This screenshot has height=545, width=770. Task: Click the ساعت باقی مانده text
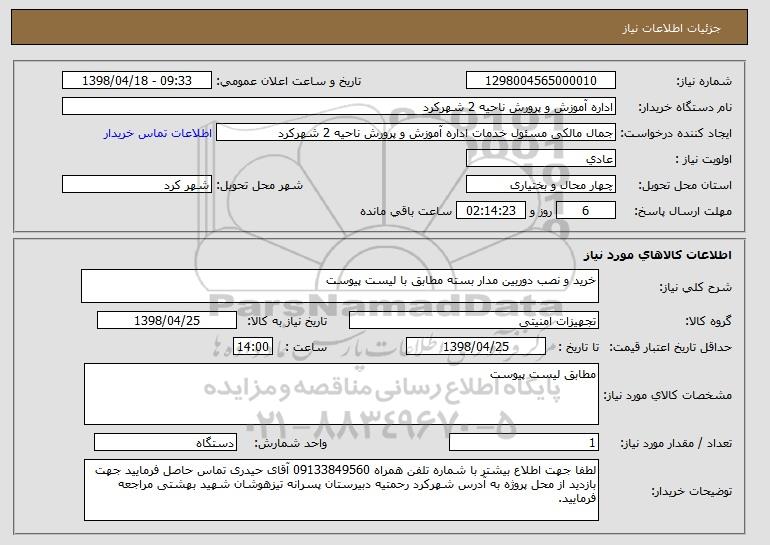(x=406, y=211)
